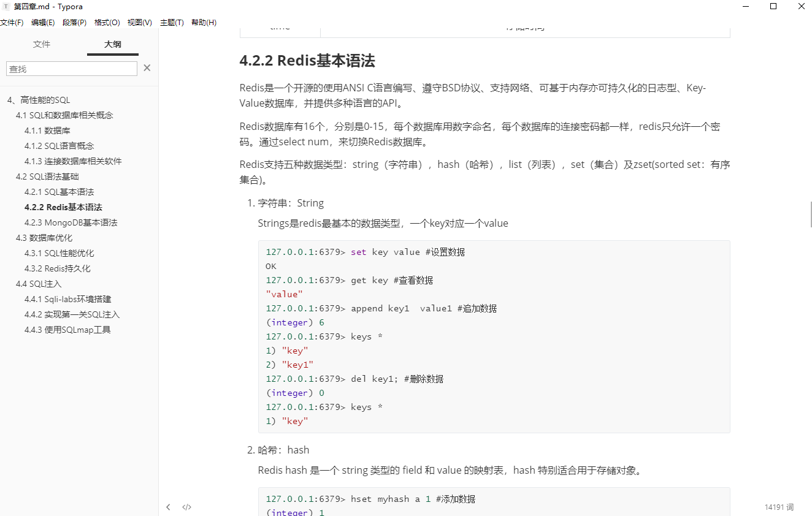Image resolution: width=812 pixels, height=516 pixels.
Task: Open the 文件(F) menu
Action: (12, 22)
